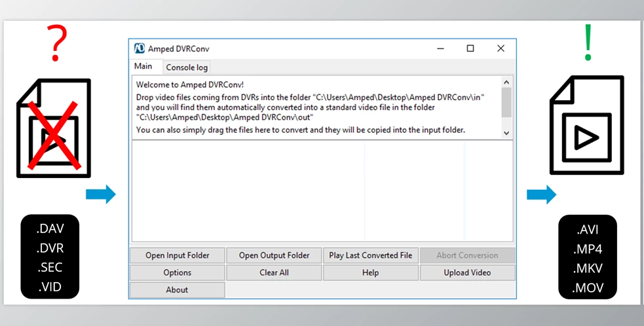This screenshot has height=326, width=644.
Task: Select the Main tab
Action: coord(143,67)
